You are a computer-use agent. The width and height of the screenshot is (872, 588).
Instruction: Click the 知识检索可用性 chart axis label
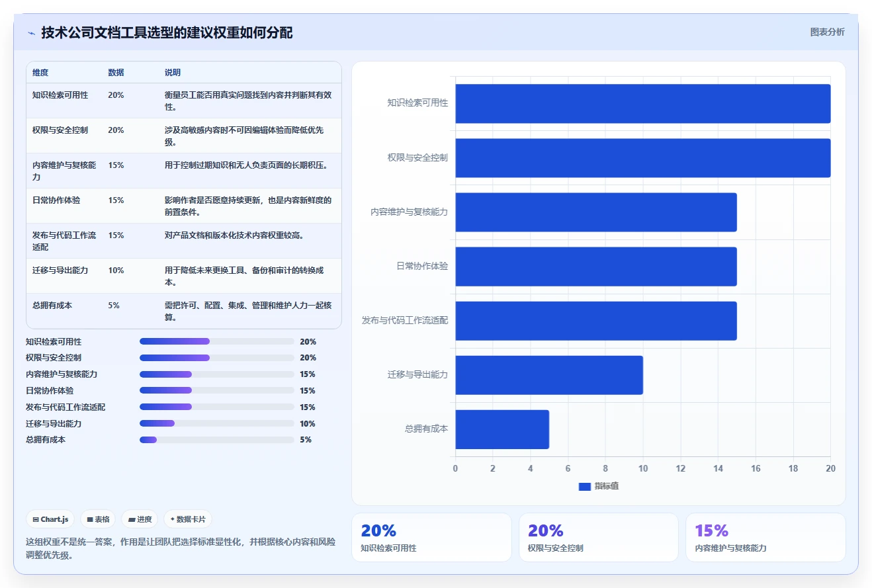tap(417, 103)
